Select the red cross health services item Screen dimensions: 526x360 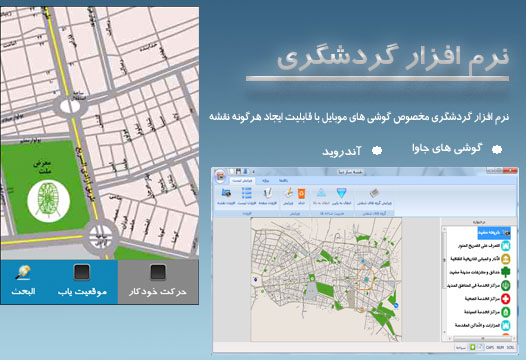488,299
